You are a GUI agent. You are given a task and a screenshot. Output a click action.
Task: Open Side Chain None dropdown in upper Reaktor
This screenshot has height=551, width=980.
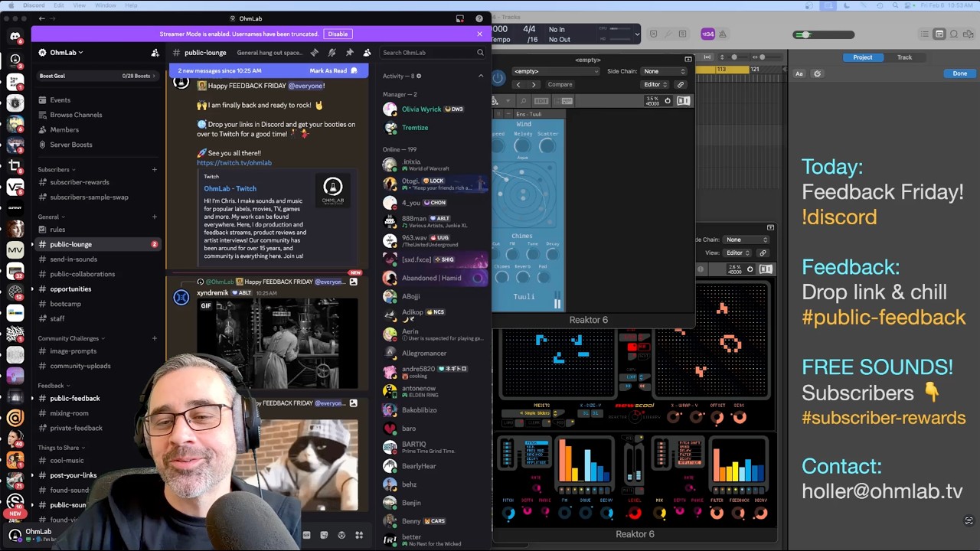pyautogui.click(x=665, y=71)
